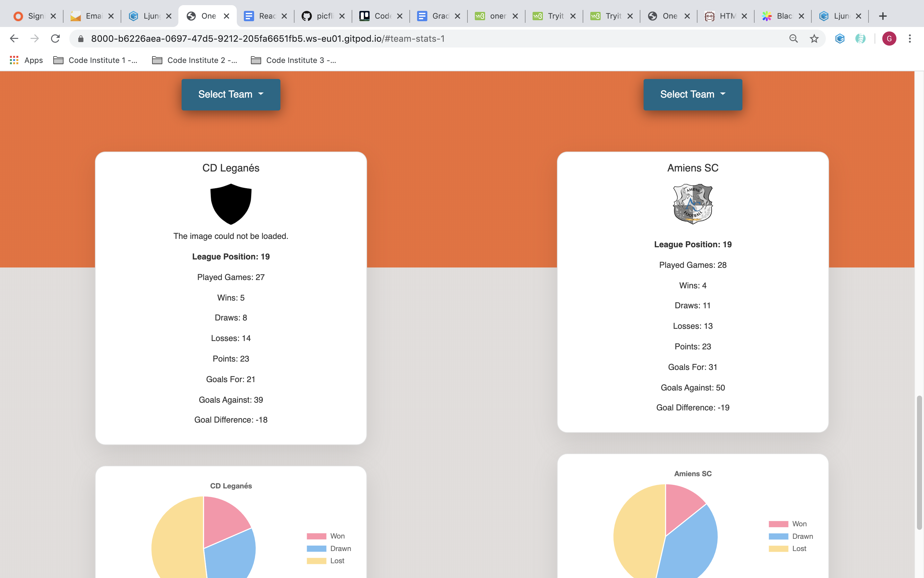Open Code Institute 3 bookmark folder
This screenshot has width=924, height=578.
pos(293,60)
